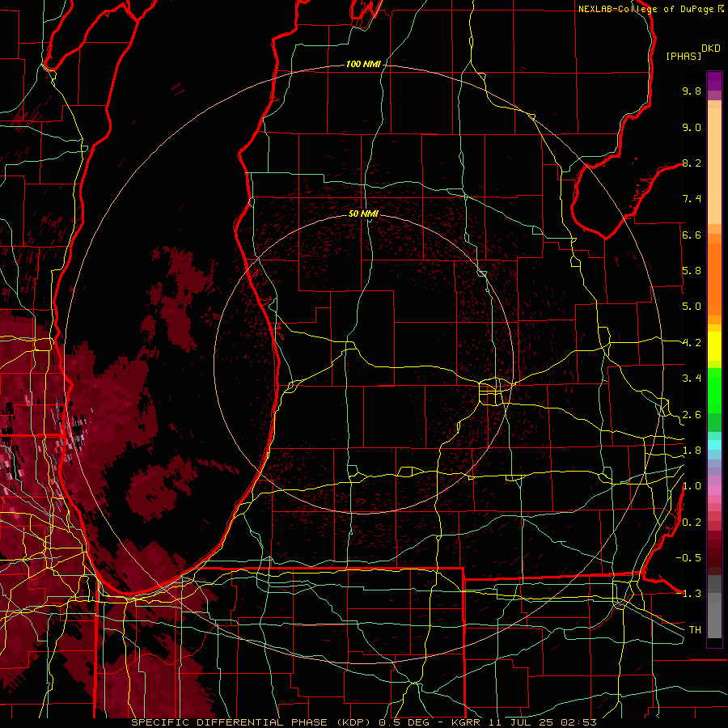Select the 100 NMI range ring label

[x=363, y=64]
